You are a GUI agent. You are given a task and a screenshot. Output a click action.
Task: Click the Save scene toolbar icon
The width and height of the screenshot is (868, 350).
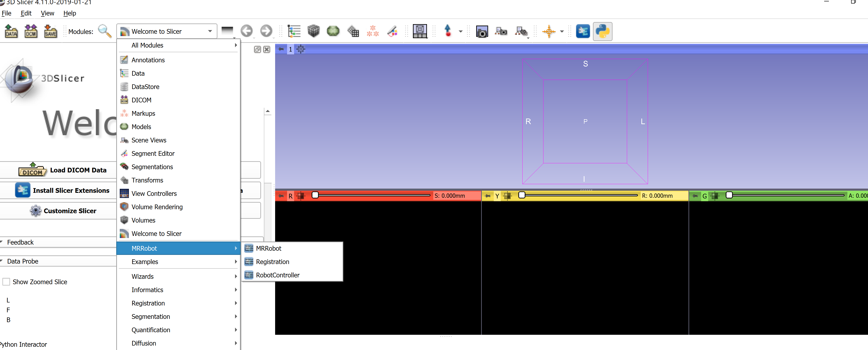click(x=51, y=31)
